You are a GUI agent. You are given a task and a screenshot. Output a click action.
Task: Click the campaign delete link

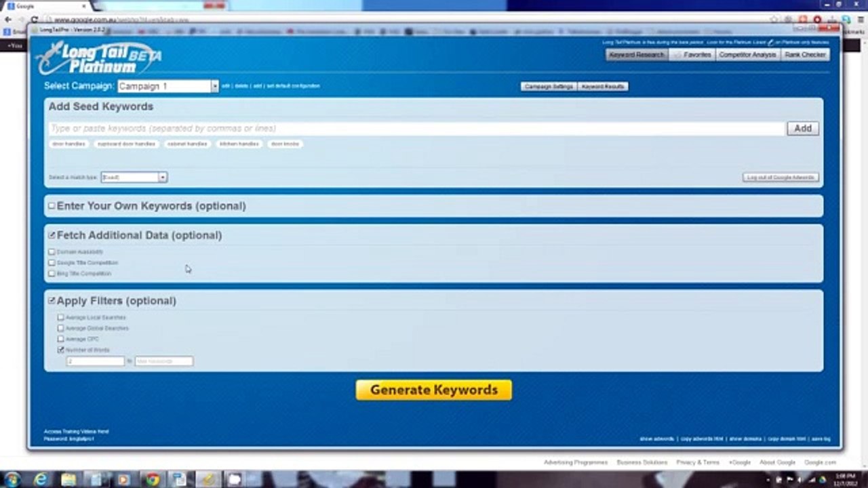tap(241, 86)
